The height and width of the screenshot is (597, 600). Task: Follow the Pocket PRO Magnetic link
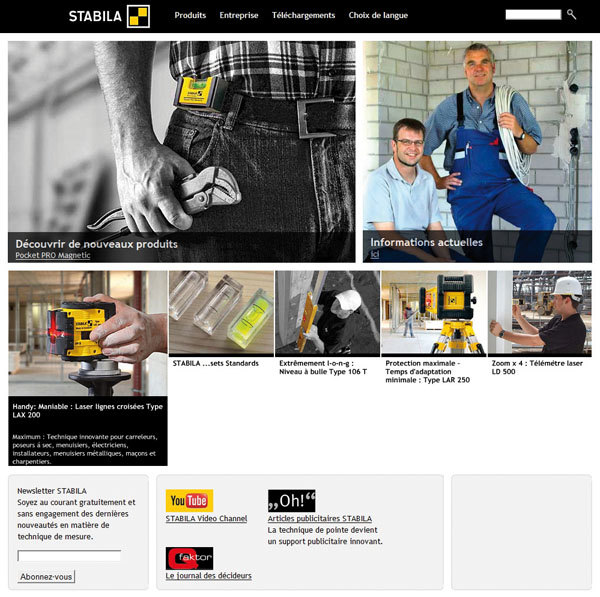(x=53, y=255)
